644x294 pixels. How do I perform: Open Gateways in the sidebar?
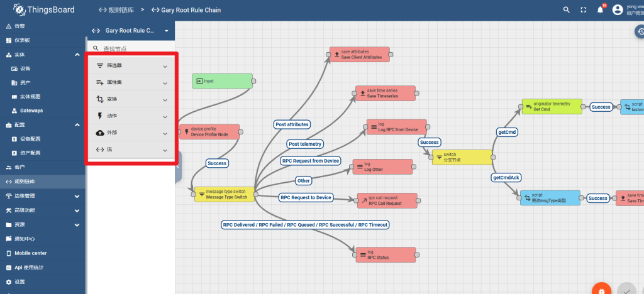pos(43,111)
